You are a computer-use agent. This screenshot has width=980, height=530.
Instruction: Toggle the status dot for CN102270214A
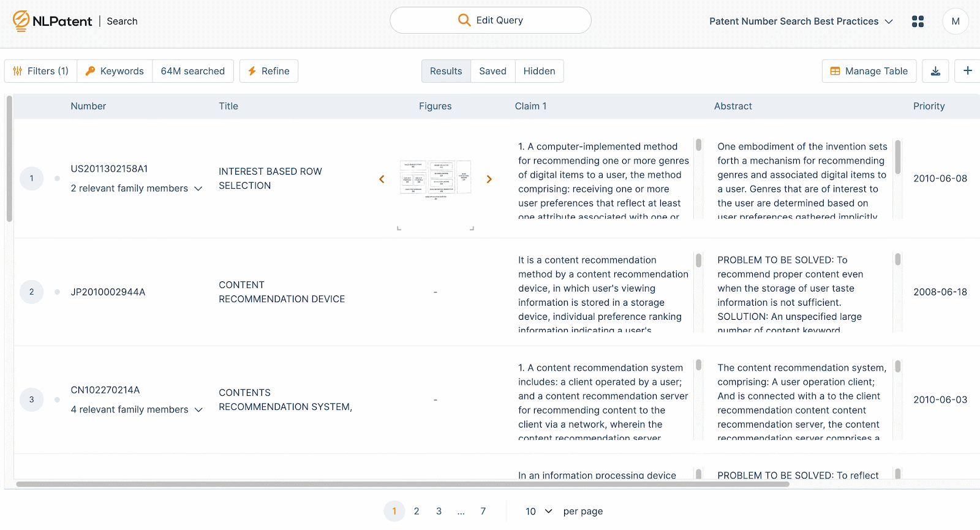pos(57,399)
